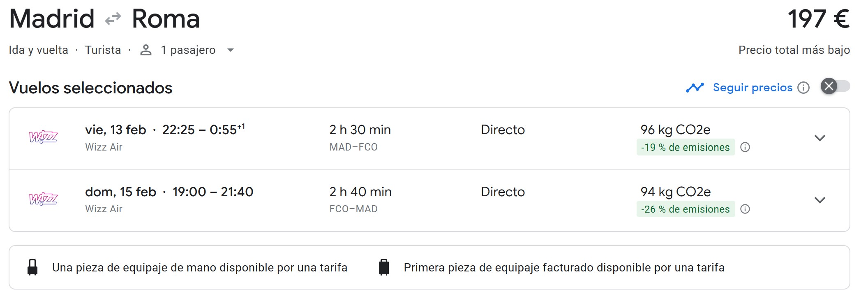868x292 pixels.
Task: Click Wizz Air logo on return flight
Action: (x=43, y=199)
